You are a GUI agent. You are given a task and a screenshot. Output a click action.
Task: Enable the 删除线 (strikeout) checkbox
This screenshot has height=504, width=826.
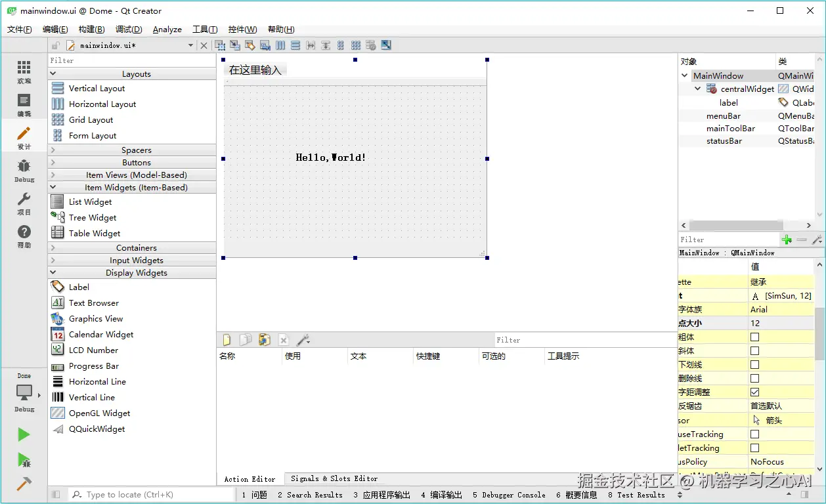tap(755, 378)
